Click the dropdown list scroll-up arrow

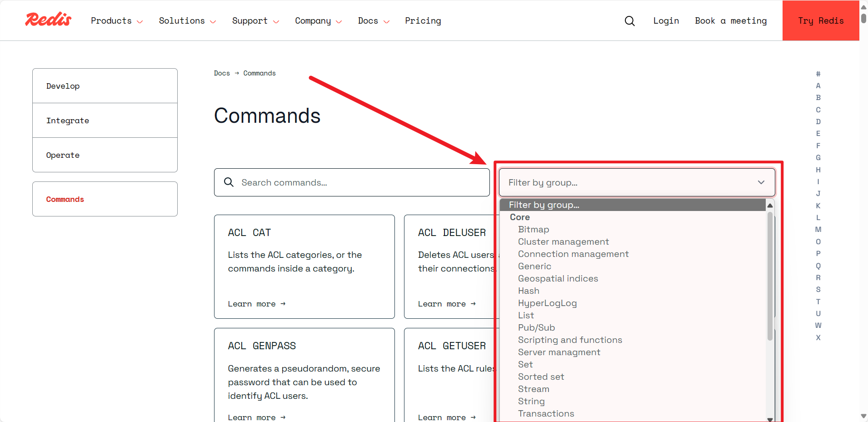click(770, 206)
